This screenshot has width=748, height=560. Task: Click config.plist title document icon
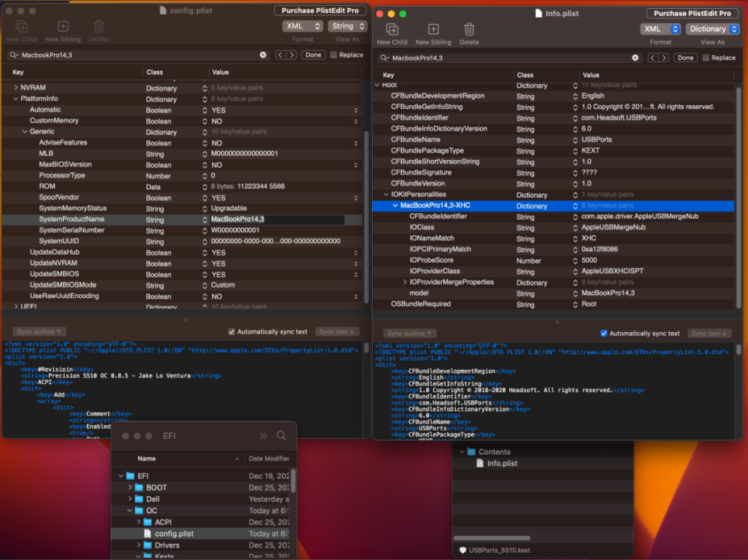(163, 10)
